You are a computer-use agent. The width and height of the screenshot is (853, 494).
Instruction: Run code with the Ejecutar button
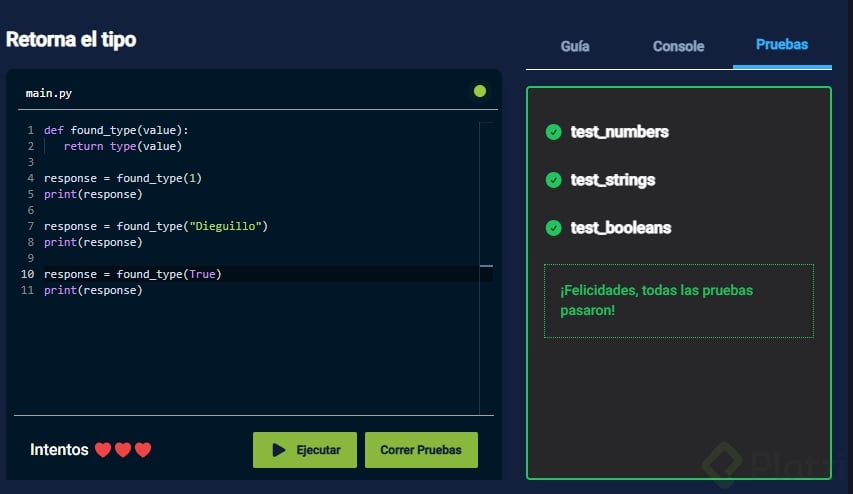coord(305,450)
